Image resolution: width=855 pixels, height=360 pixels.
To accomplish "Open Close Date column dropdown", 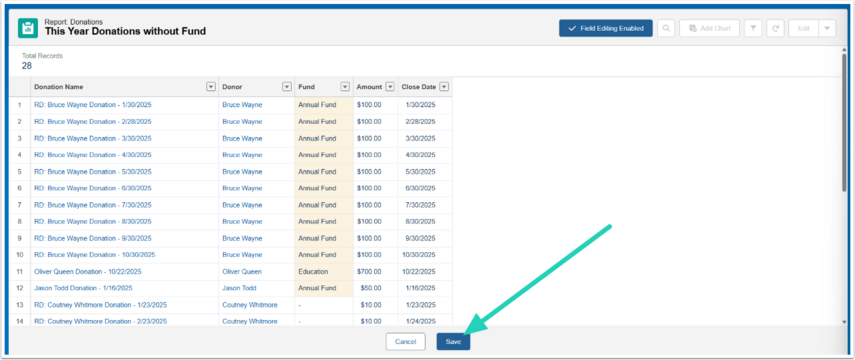I will click(x=444, y=87).
